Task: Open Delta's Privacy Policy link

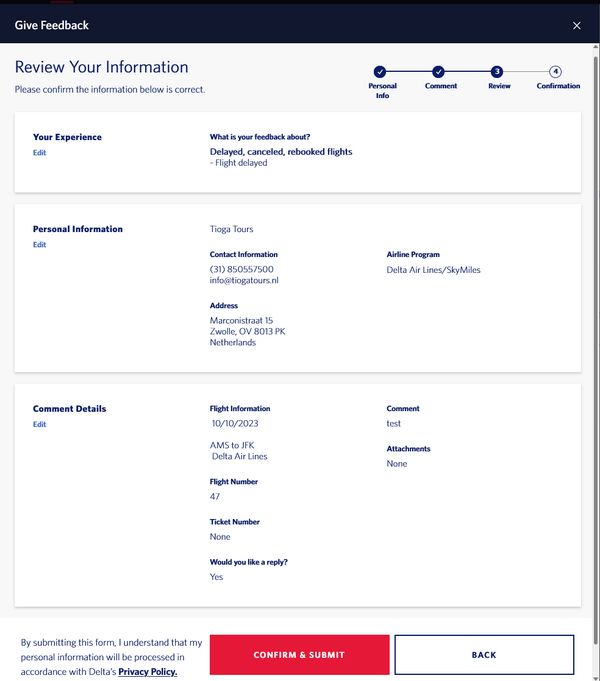Action: point(147,672)
